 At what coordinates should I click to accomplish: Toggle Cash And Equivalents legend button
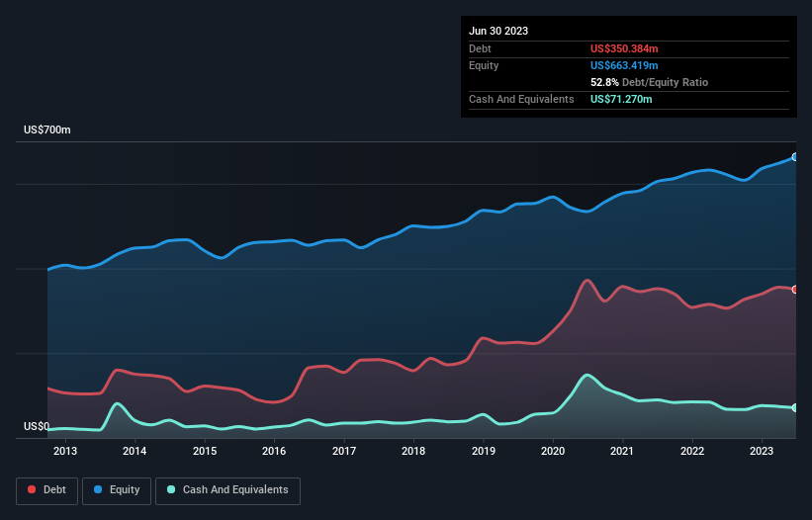(x=227, y=490)
